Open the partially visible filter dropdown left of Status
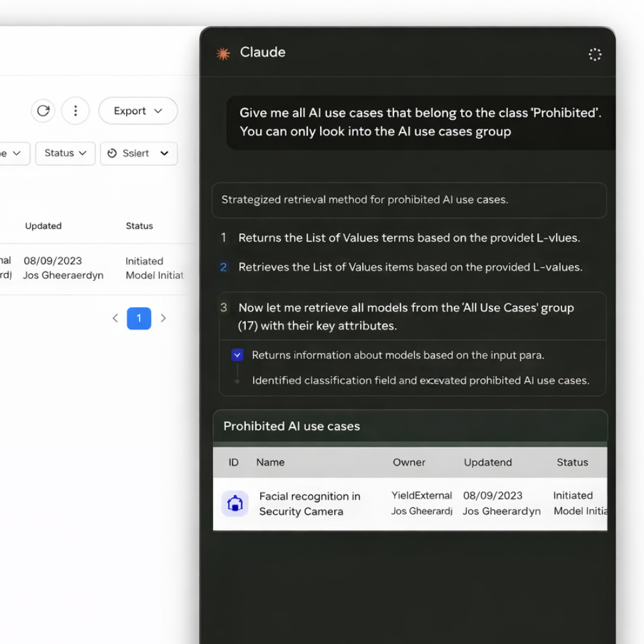The image size is (644, 644). pos(14,153)
